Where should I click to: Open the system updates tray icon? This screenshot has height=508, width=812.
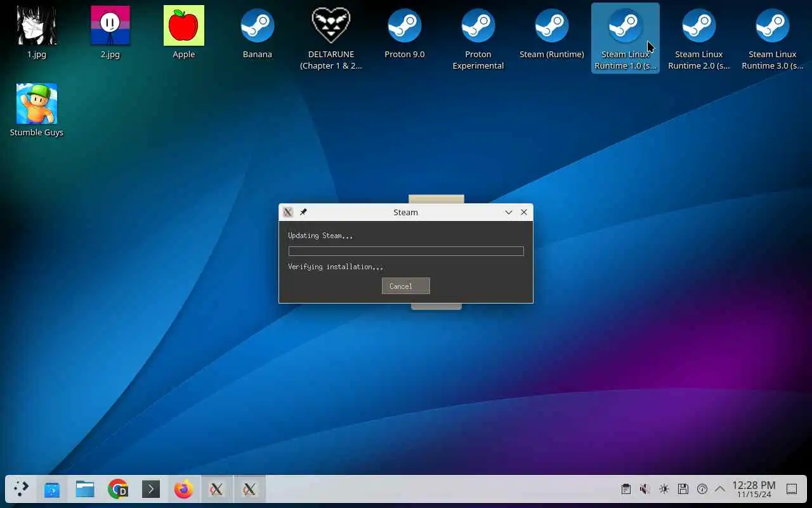click(702, 489)
